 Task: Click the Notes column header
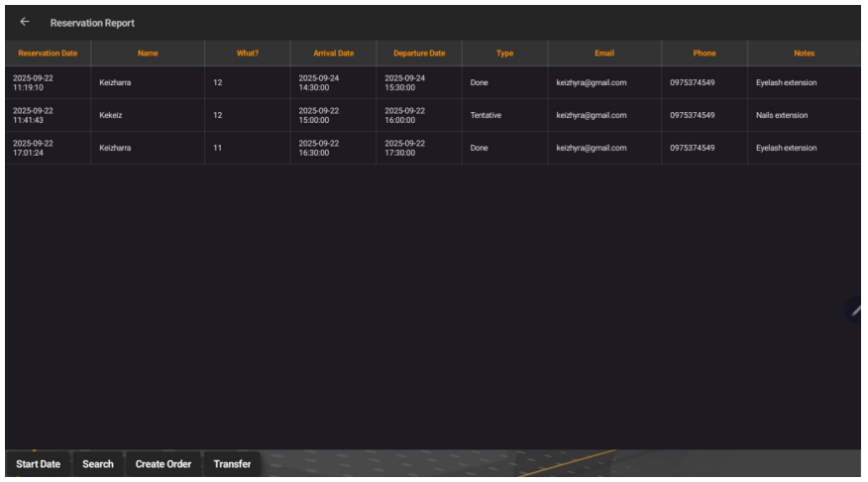(804, 53)
